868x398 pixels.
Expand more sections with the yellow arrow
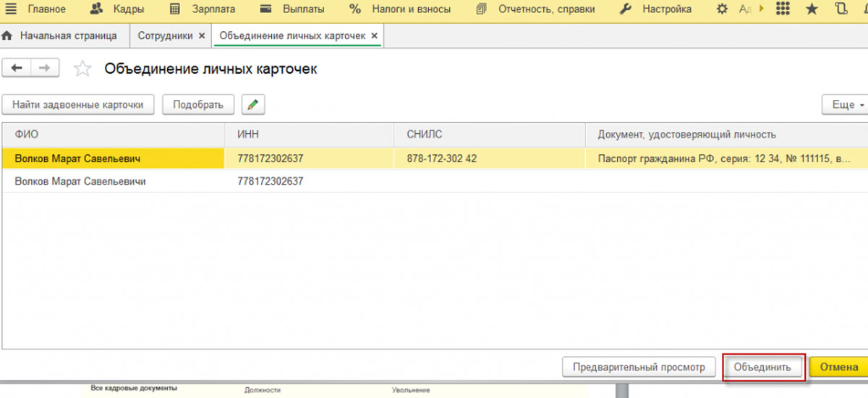(760, 9)
